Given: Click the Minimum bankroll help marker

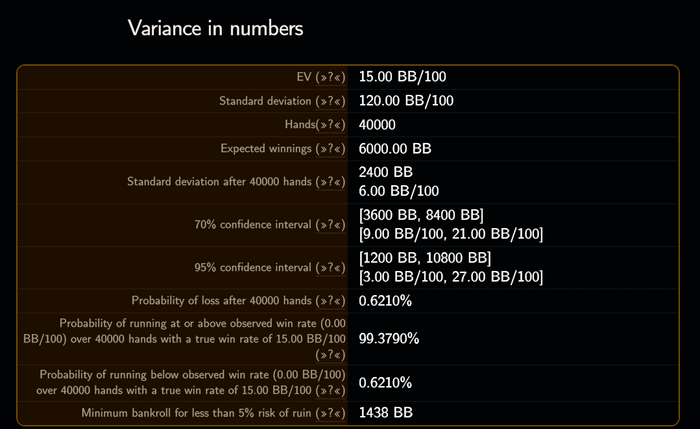Looking at the screenshot, I should click(331, 413).
